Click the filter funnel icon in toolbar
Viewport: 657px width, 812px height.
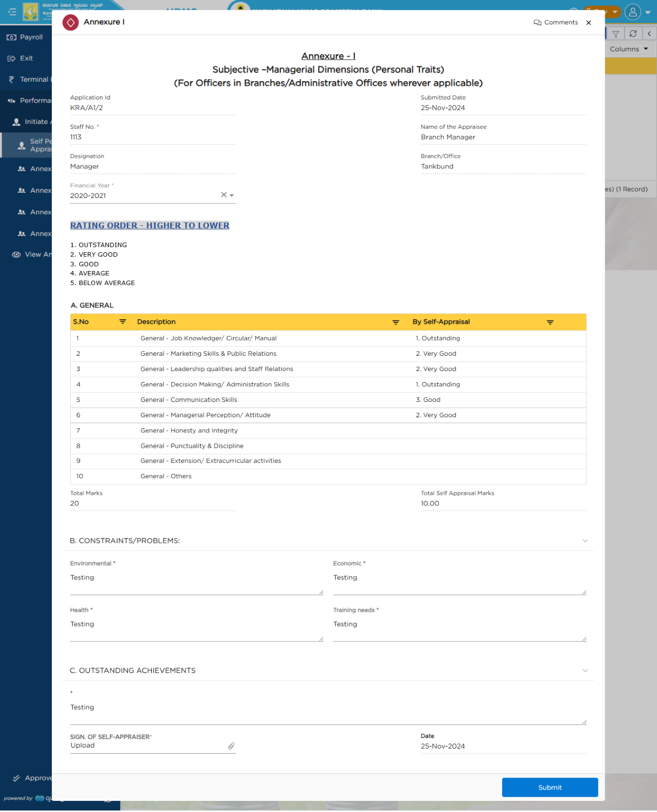615,34
